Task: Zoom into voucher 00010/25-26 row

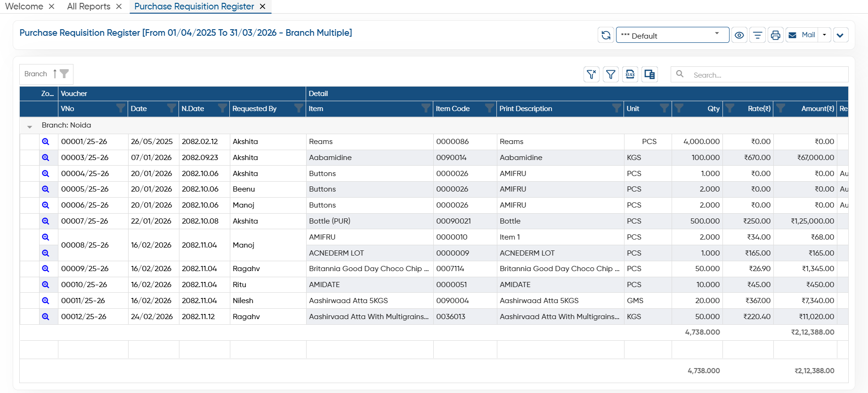Action: click(46, 285)
